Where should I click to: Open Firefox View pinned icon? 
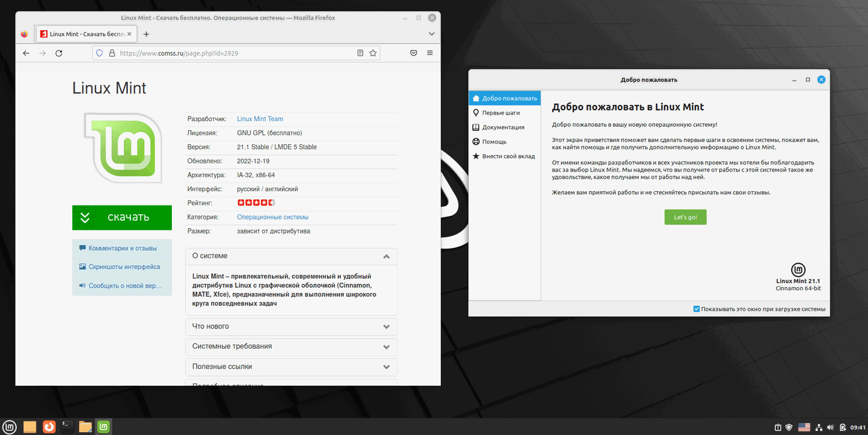[x=24, y=34]
